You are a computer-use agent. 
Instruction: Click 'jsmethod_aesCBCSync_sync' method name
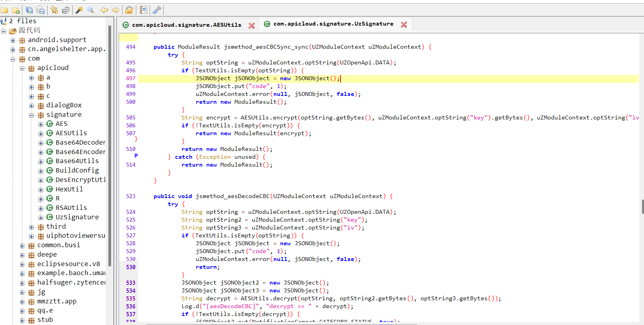[x=266, y=47]
